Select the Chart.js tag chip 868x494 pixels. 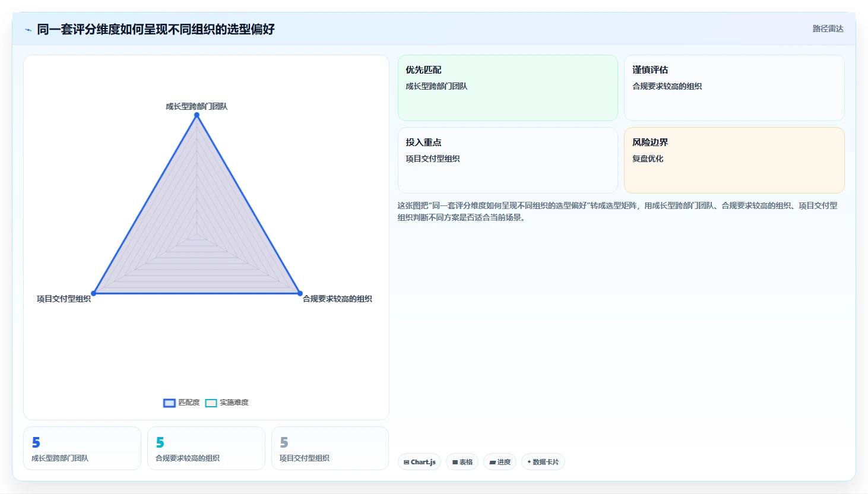[x=419, y=462]
